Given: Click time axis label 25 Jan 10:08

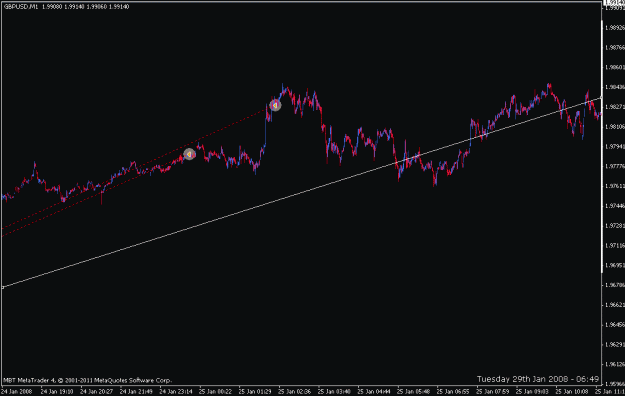Looking at the screenshot, I should (x=572, y=392).
